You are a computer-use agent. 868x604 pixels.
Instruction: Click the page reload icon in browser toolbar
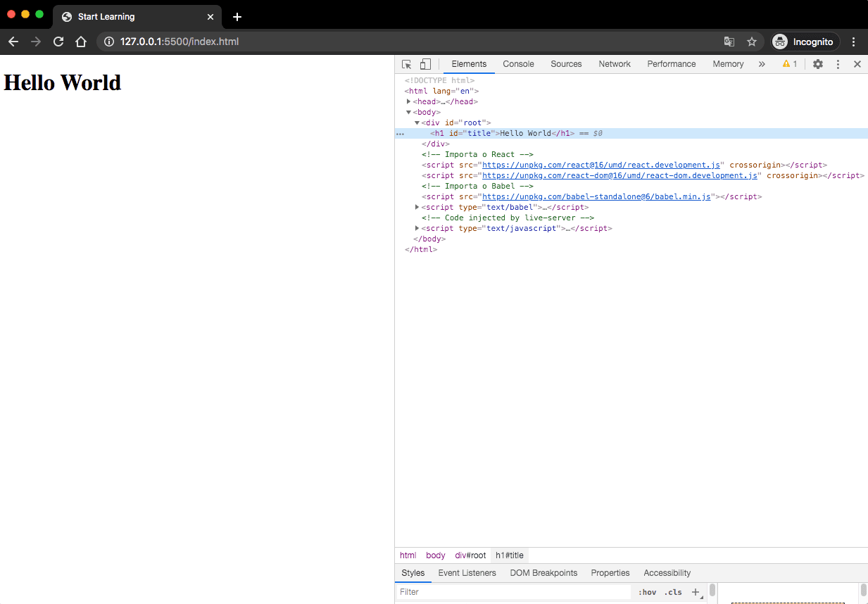(58, 42)
